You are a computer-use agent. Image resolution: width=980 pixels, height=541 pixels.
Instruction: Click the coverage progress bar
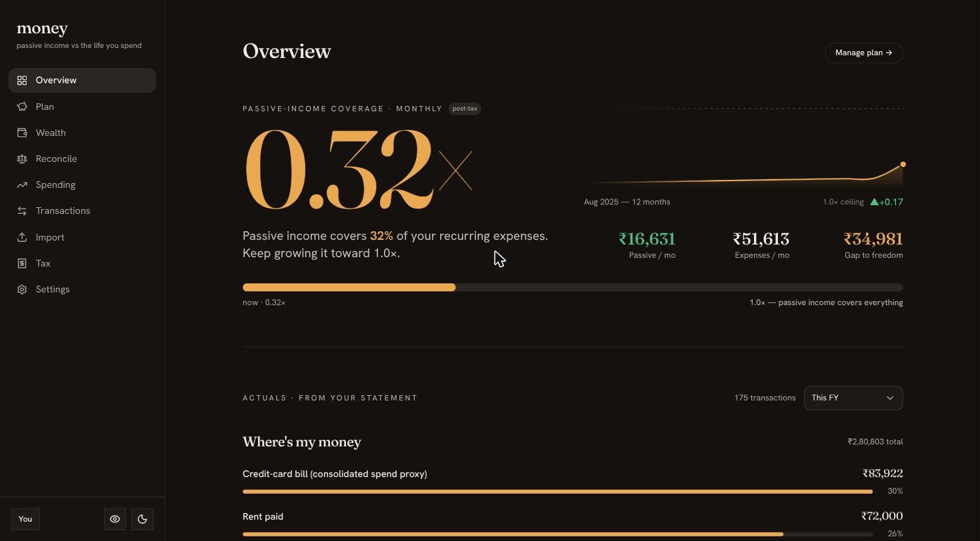coord(573,287)
